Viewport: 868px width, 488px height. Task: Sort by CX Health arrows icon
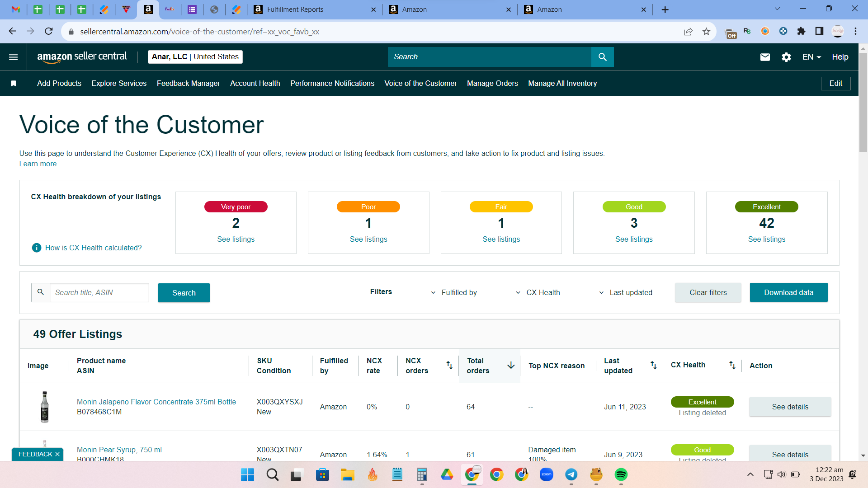click(732, 365)
